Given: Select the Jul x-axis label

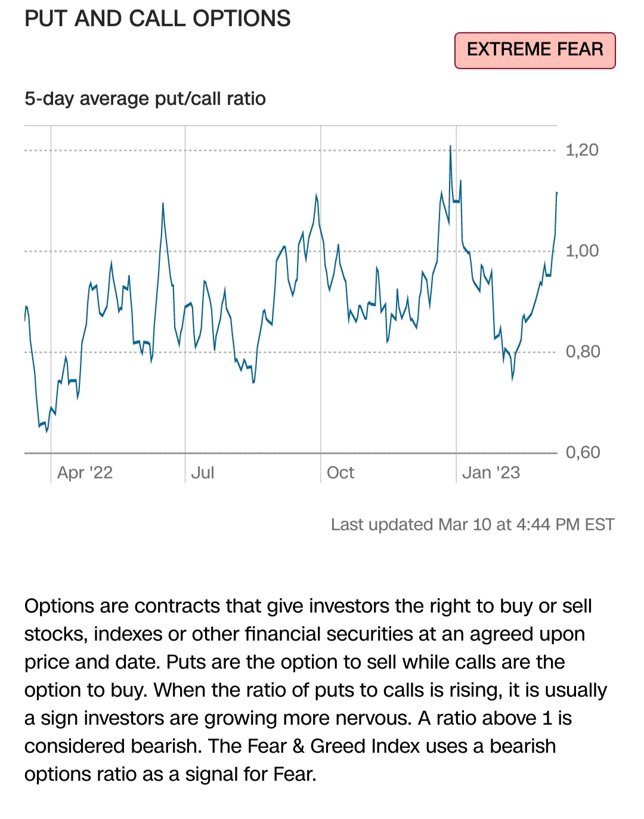Looking at the screenshot, I should [x=202, y=472].
